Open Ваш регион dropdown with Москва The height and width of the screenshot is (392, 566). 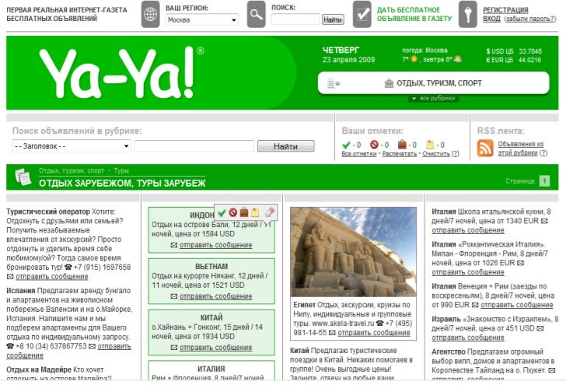(202, 20)
